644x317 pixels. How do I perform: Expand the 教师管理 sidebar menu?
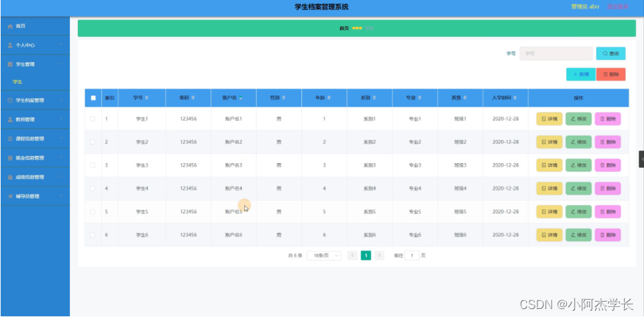pos(35,120)
